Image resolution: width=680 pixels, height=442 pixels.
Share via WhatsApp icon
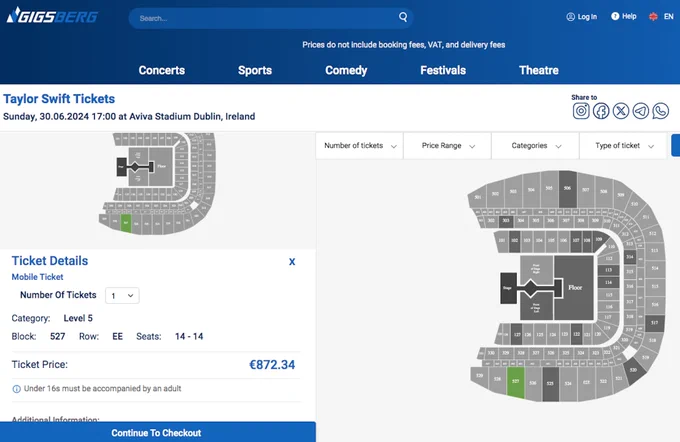[660, 111]
